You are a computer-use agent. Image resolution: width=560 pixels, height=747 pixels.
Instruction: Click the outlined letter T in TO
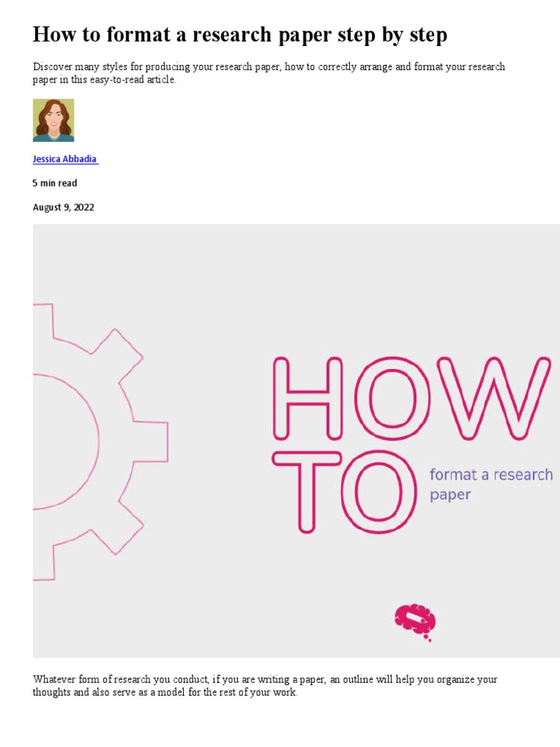pos(307,492)
